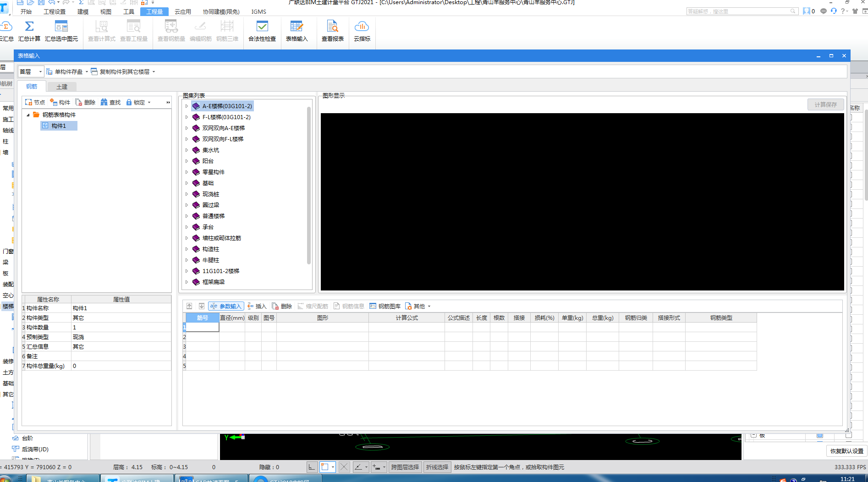The height and width of the screenshot is (482, 868).
Task: Add a new 构件 in tree toolbar
Action: (60, 102)
